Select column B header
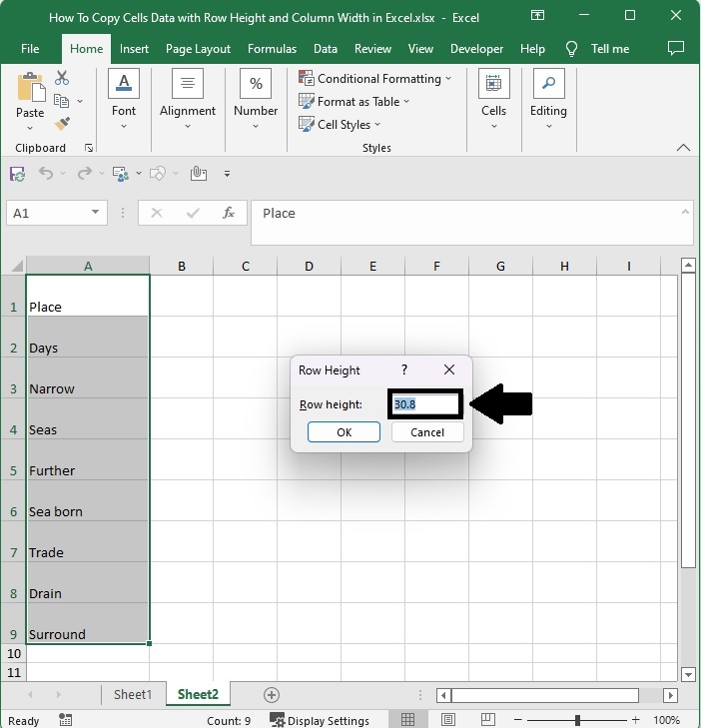 click(x=182, y=266)
